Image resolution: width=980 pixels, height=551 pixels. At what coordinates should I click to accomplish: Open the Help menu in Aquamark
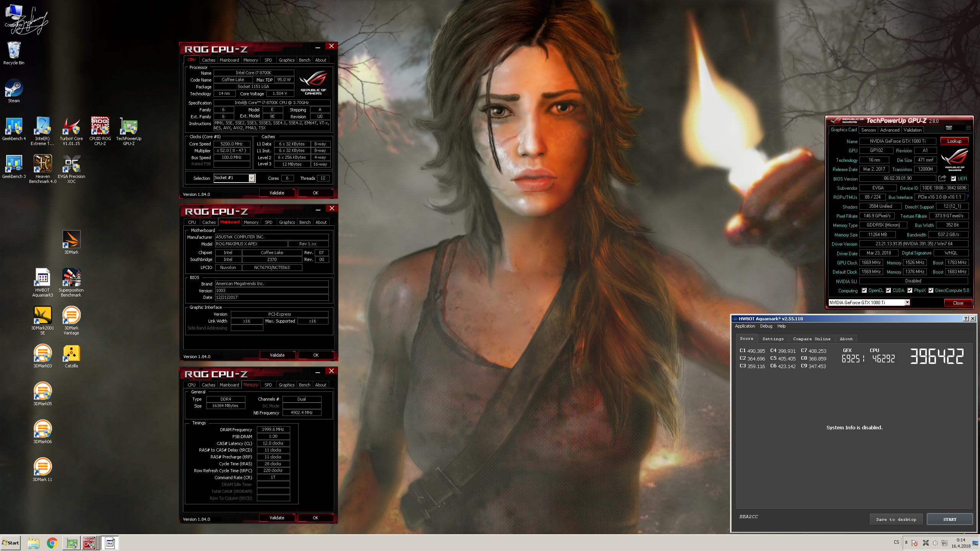(781, 326)
